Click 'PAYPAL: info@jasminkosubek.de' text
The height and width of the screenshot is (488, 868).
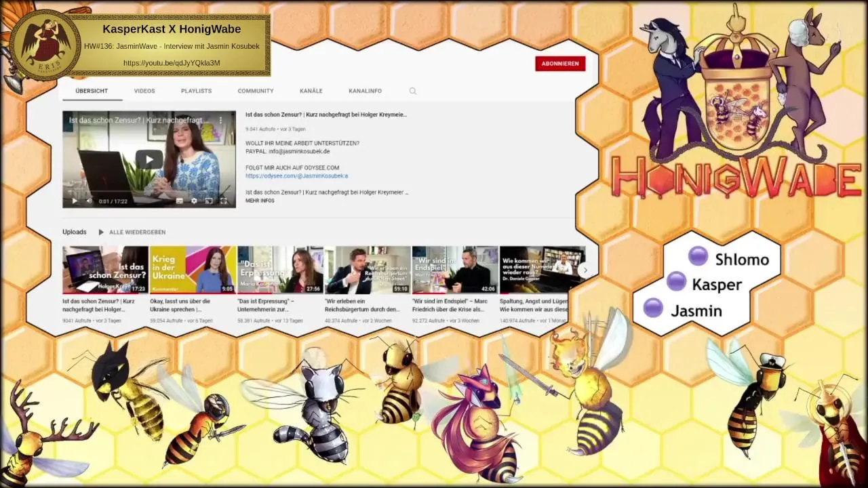point(288,151)
